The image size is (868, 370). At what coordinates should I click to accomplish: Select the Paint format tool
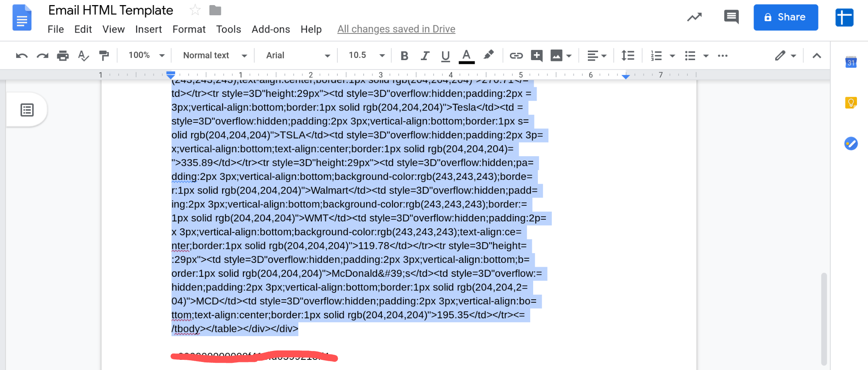coord(104,56)
